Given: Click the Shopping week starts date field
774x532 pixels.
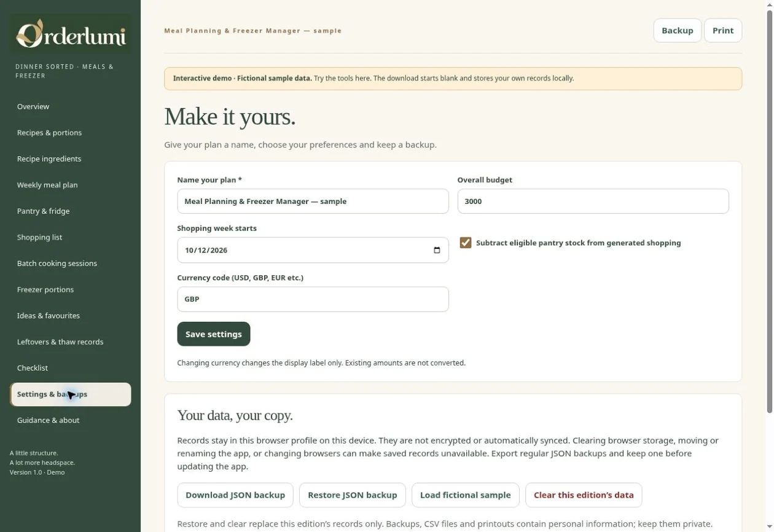Looking at the screenshot, I should tap(313, 250).
